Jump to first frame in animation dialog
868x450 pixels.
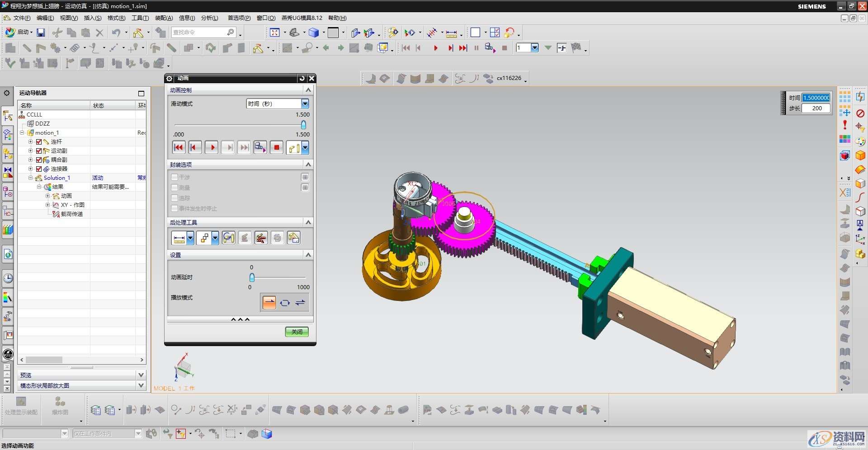pos(179,147)
